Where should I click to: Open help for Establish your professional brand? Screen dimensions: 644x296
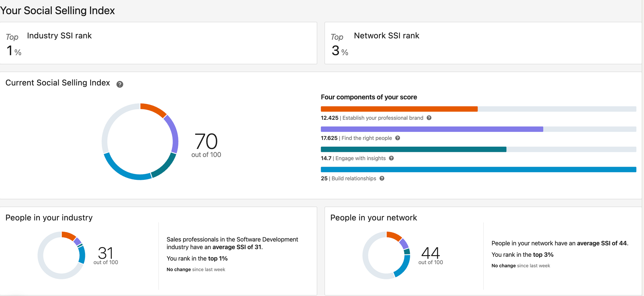tap(429, 118)
